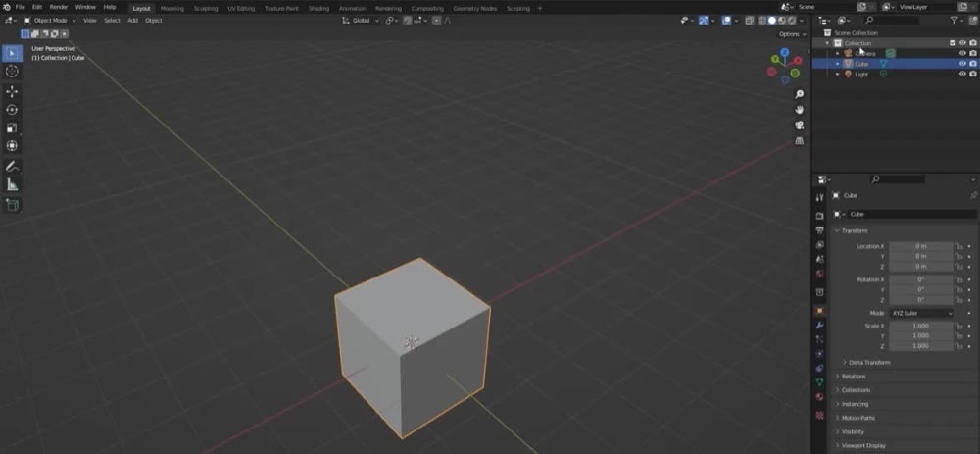This screenshot has height=454, width=980.
Task: Open the File menu
Action: pos(20,7)
